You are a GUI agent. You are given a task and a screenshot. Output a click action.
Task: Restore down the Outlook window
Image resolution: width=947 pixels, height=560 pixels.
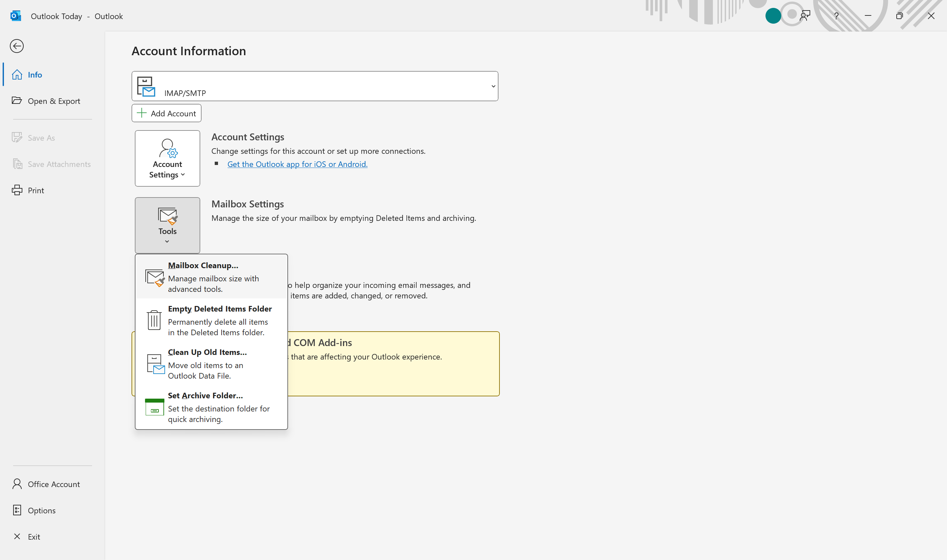tap(899, 16)
